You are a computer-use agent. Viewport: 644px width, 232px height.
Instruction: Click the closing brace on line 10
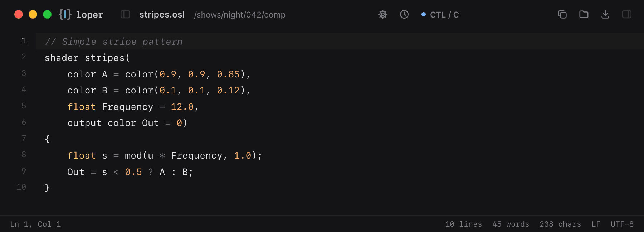click(x=47, y=188)
